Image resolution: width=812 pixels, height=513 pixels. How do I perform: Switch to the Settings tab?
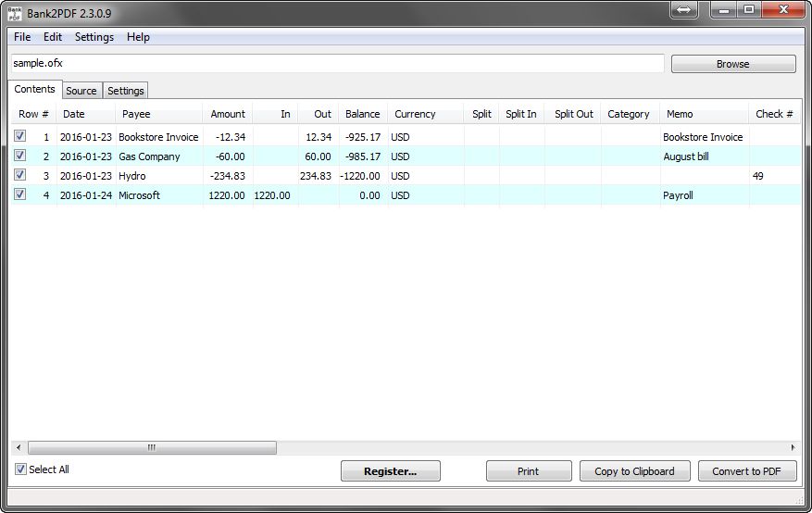point(126,91)
